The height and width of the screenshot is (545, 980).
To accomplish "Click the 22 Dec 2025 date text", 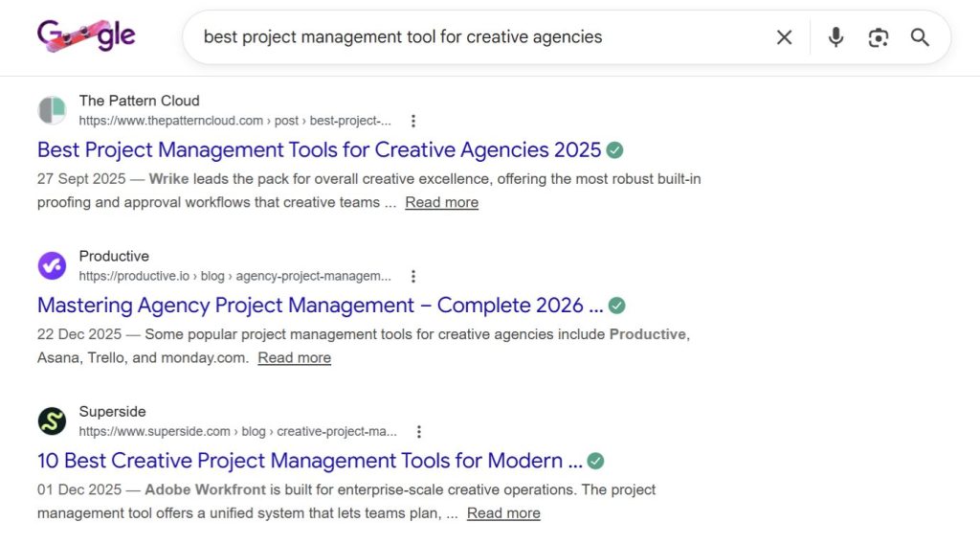I will pos(79,334).
